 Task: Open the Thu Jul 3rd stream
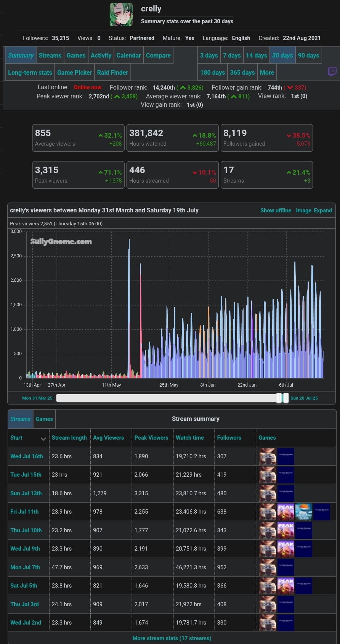point(24,604)
